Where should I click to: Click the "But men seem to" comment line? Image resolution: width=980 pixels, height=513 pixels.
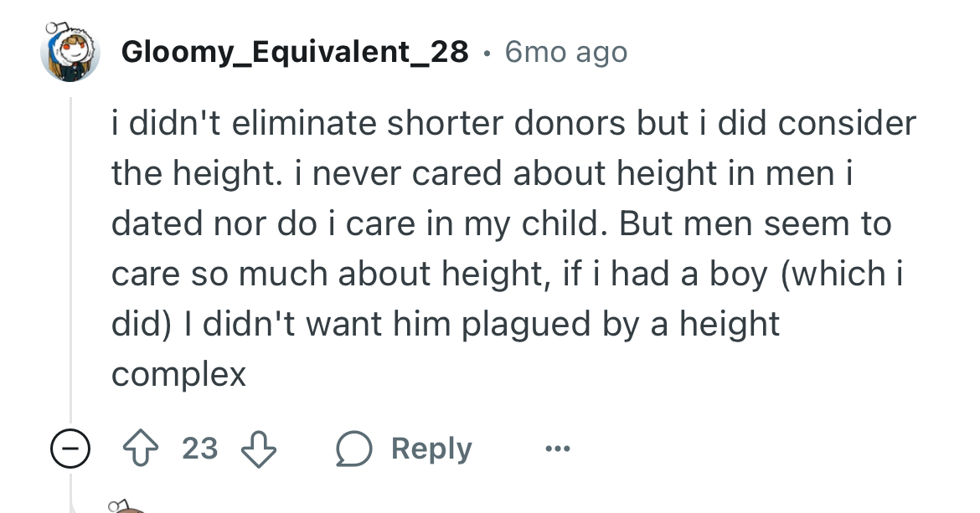pyautogui.click(x=755, y=224)
